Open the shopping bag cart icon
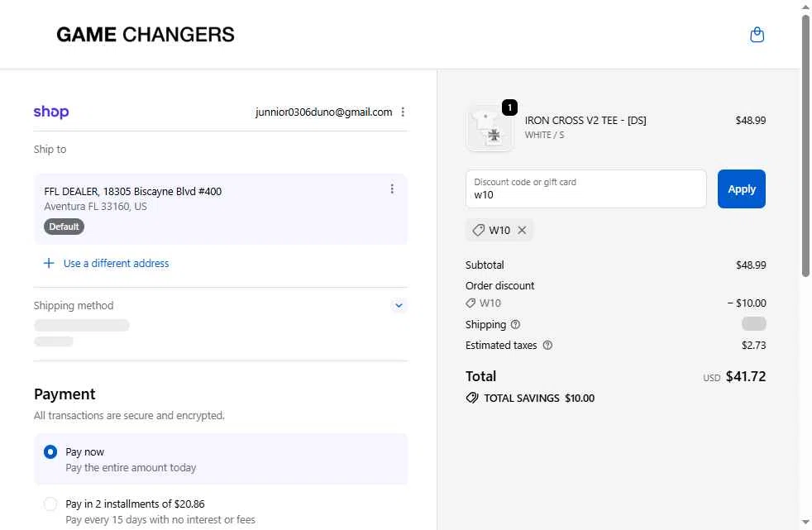Image resolution: width=812 pixels, height=530 pixels. tap(757, 35)
